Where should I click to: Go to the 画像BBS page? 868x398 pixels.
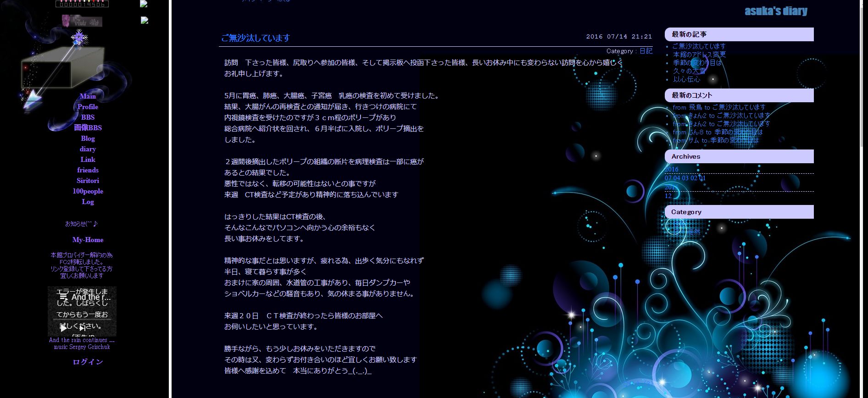(x=88, y=128)
